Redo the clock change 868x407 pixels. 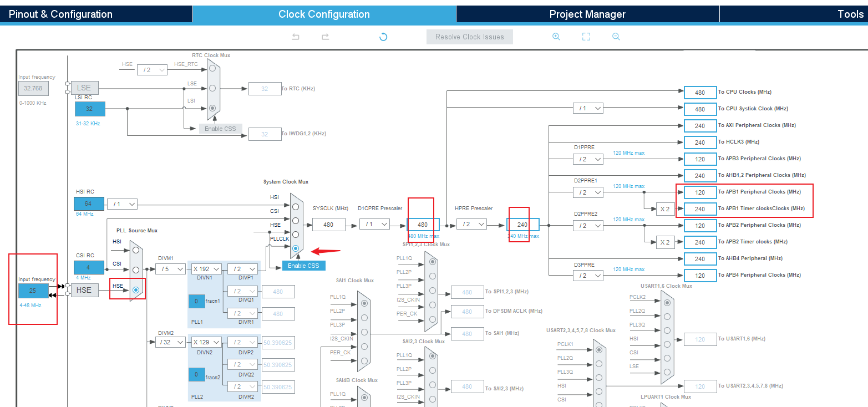[x=325, y=37]
